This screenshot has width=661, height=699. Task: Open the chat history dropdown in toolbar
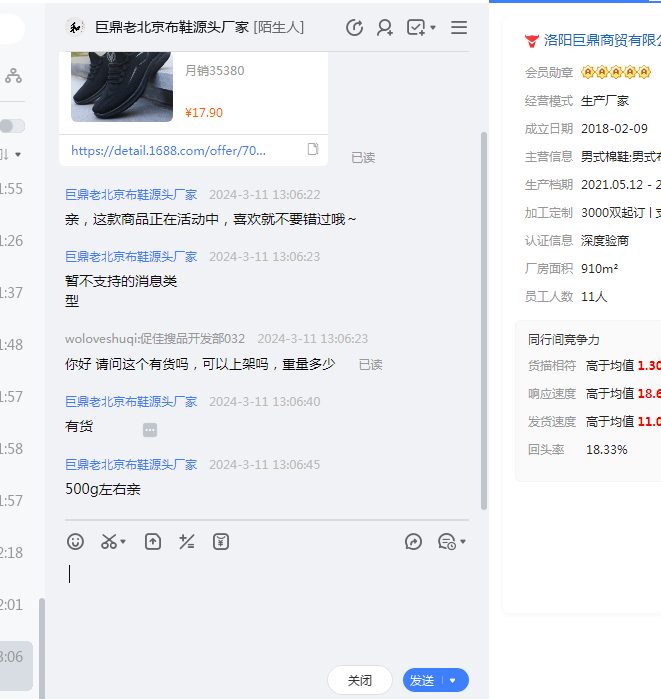pyautogui.click(x=451, y=542)
